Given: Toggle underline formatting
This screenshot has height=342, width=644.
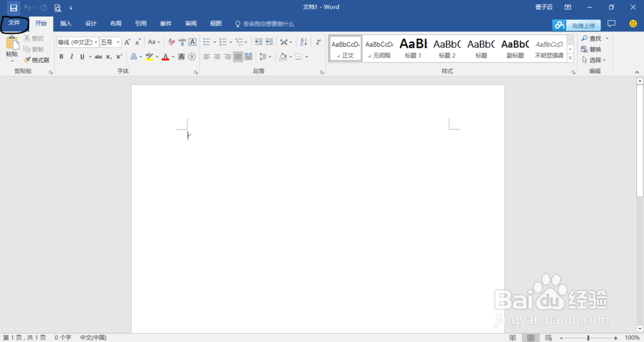Looking at the screenshot, I should 82,57.
